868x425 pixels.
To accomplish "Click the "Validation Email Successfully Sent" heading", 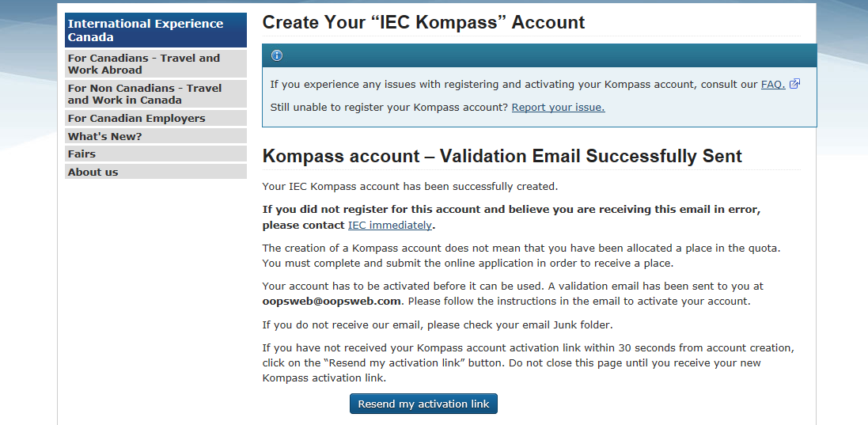I will click(x=502, y=156).
